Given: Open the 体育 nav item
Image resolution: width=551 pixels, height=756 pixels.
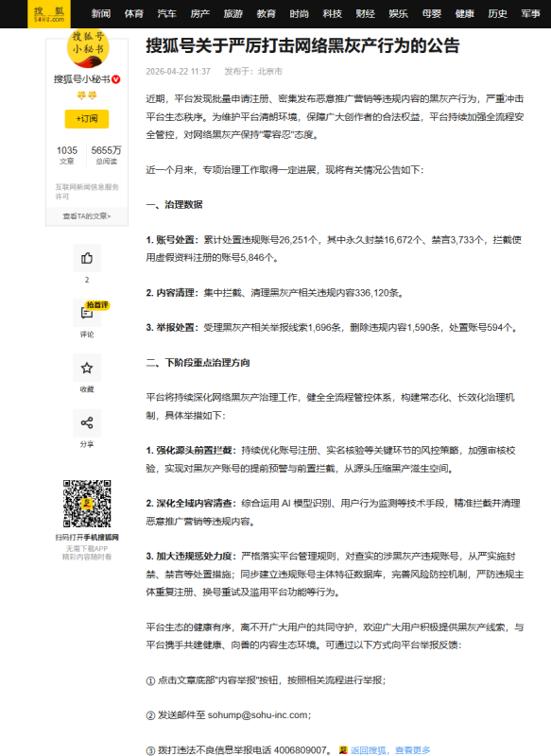Looking at the screenshot, I should pos(134,14).
